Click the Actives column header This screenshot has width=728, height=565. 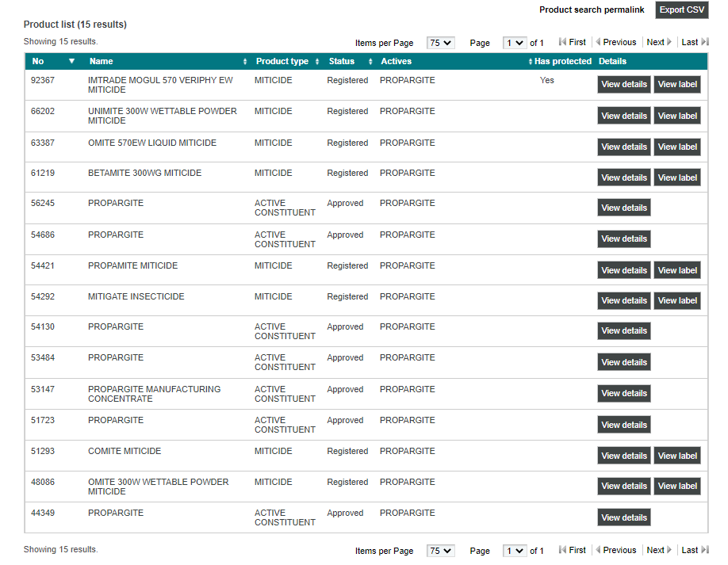pyautogui.click(x=396, y=61)
